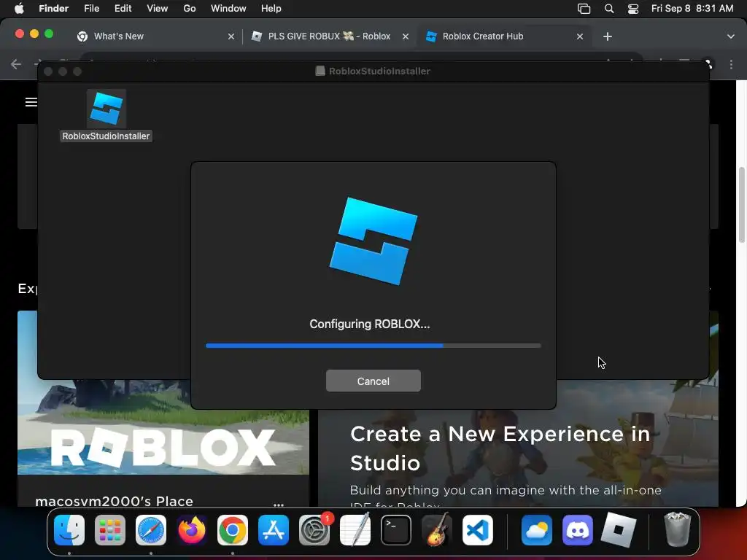Open Launchpad from the Dock
747x560 pixels.
pos(110,530)
